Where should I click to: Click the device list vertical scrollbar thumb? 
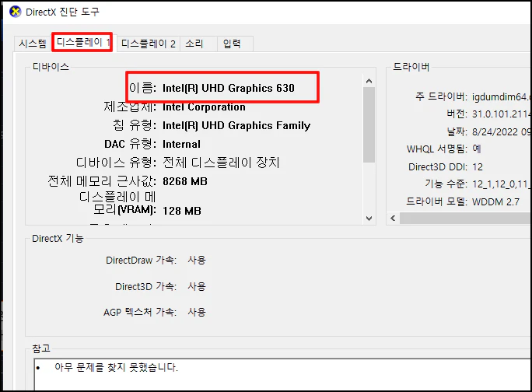tap(369, 125)
